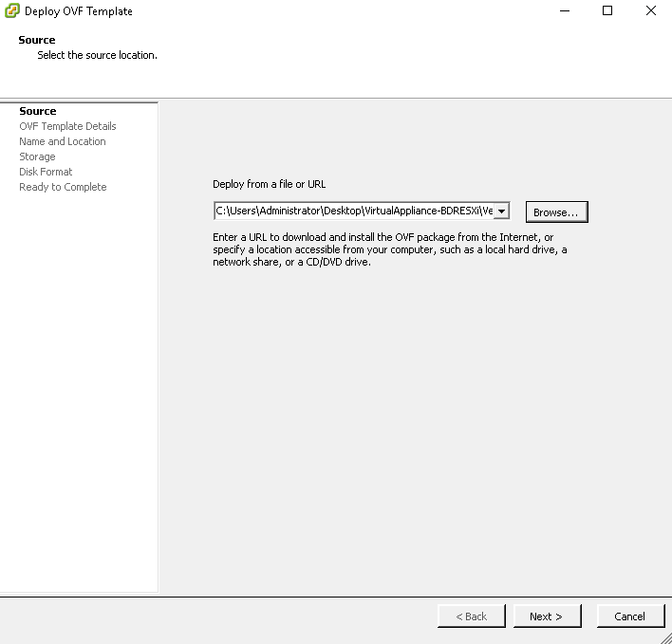
Task: Select the Storage step
Action: coord(37,156)
